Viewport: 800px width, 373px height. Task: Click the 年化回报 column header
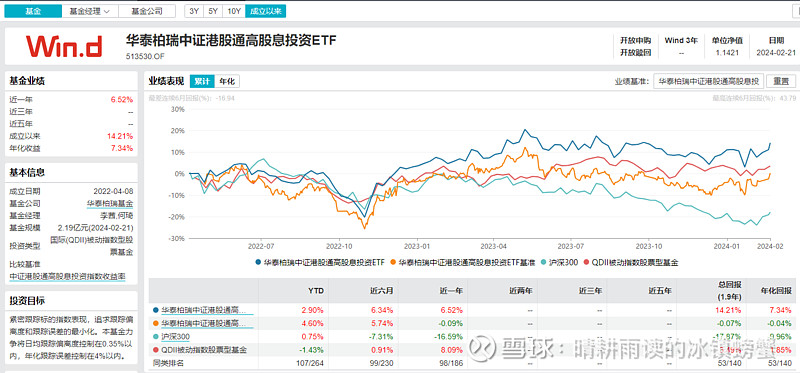point(776,291)
